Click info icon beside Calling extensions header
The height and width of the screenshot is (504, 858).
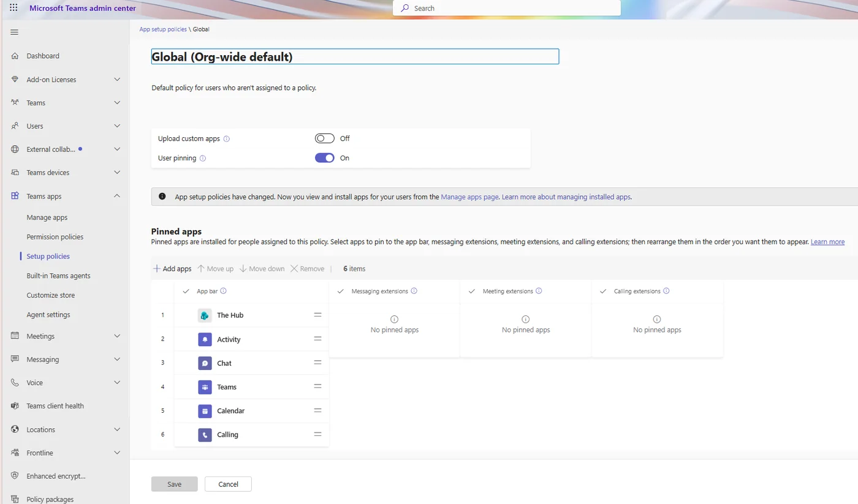[666, 291]
